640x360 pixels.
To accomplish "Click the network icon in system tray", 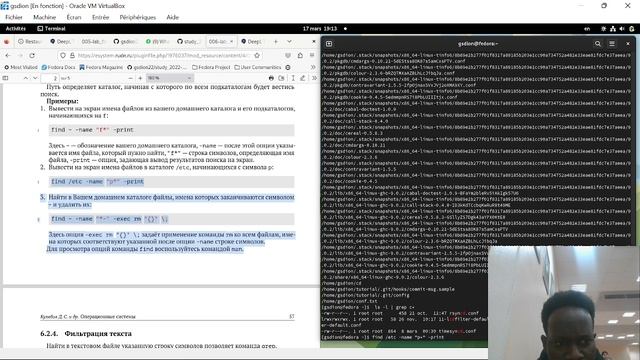I will point(613,29).
